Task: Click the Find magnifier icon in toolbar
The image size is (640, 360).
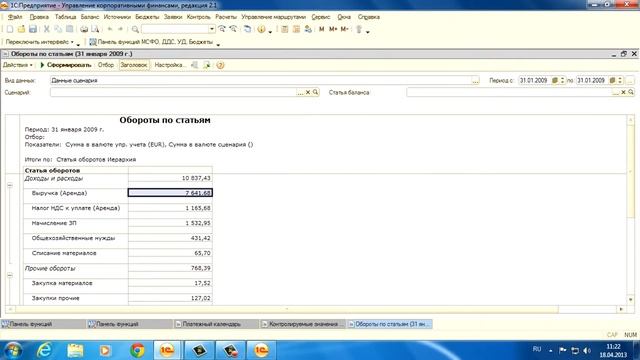Action: [x=135, y=29]
